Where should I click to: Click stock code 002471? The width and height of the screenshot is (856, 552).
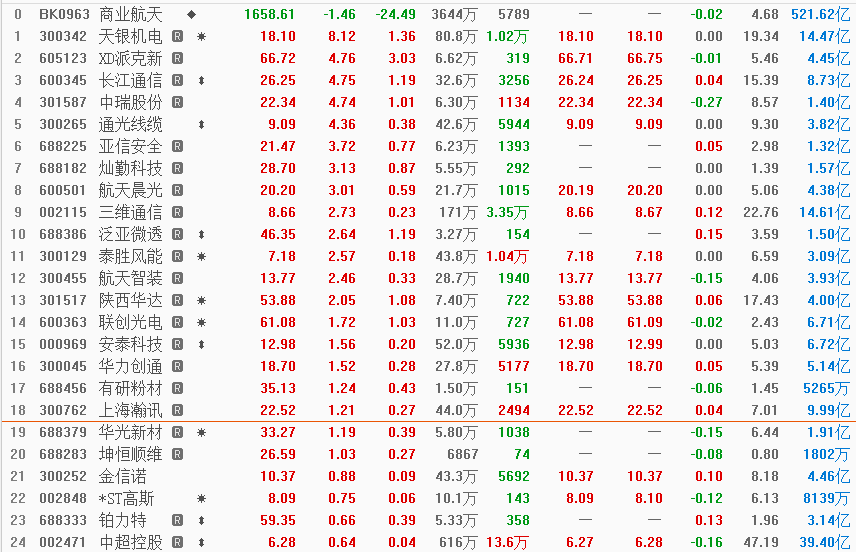[x=63, y=542]
